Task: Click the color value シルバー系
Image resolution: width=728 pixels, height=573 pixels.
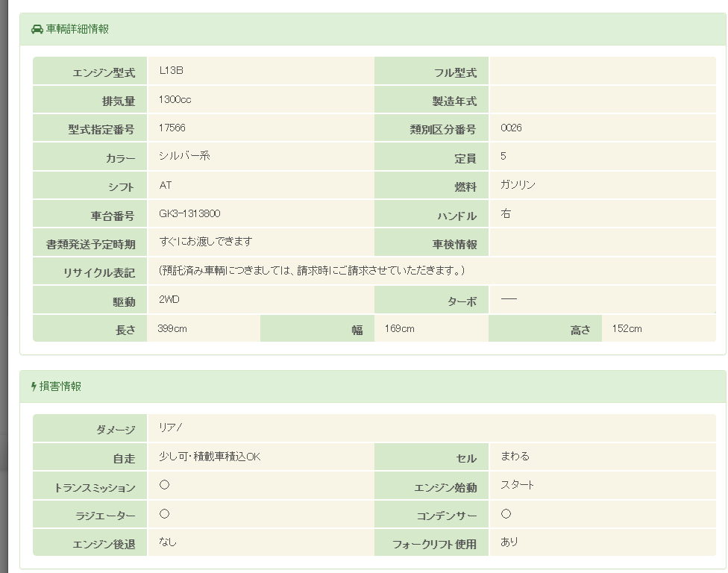Action: coord(184,156)
